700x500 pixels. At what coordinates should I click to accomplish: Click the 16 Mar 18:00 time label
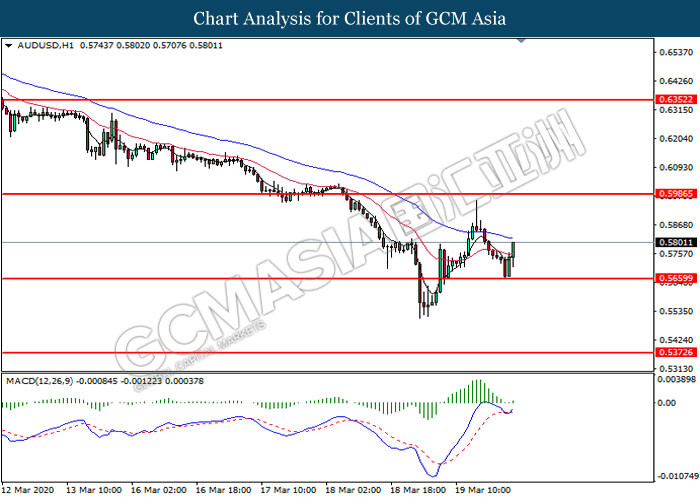click(x=224, y=490)
